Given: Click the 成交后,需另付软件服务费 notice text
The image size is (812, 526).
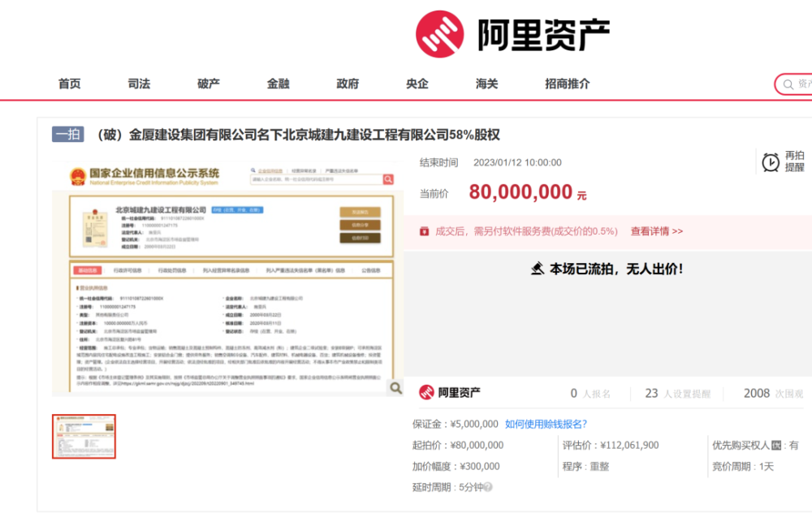Looking at the screenshot, I should point(527,231).
